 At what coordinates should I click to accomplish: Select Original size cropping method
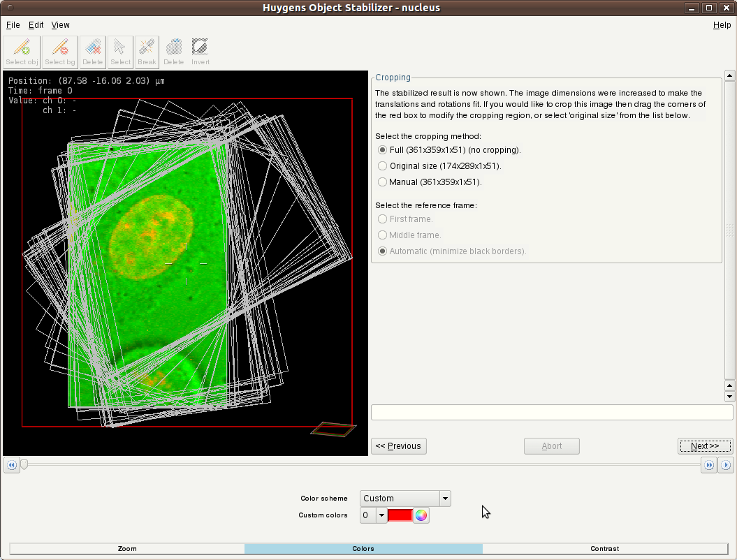[x=382, y=166]
